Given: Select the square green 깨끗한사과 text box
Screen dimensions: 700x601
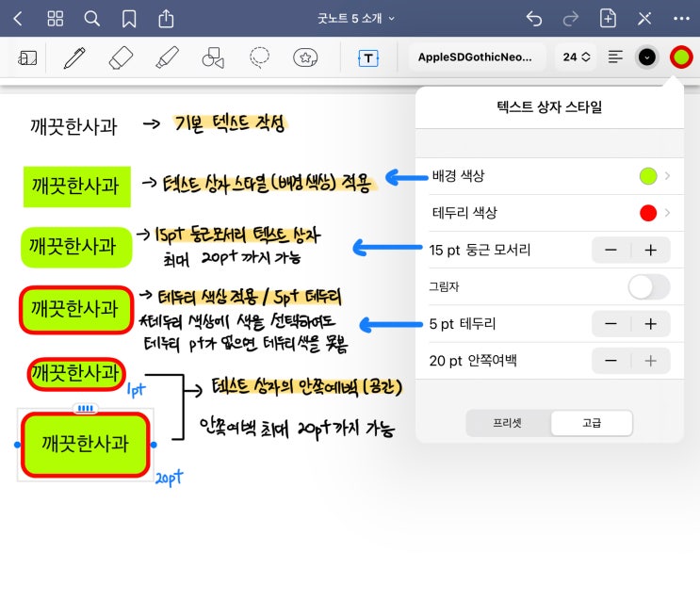Looking at the screenshot, I should (77, 187).
